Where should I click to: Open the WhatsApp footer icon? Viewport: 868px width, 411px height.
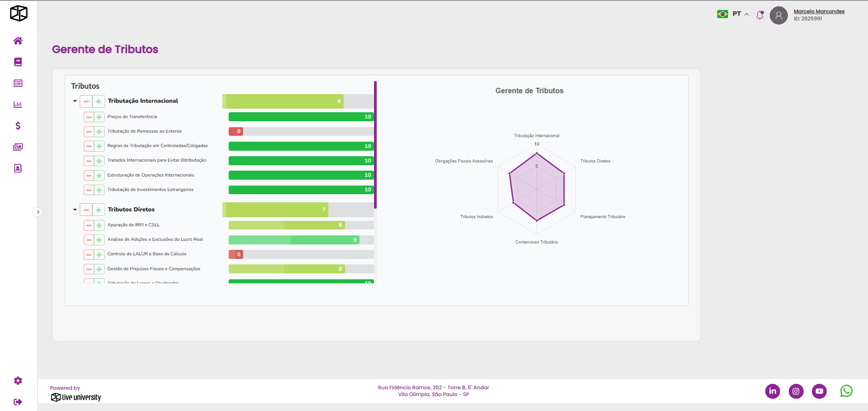[846, 391]
